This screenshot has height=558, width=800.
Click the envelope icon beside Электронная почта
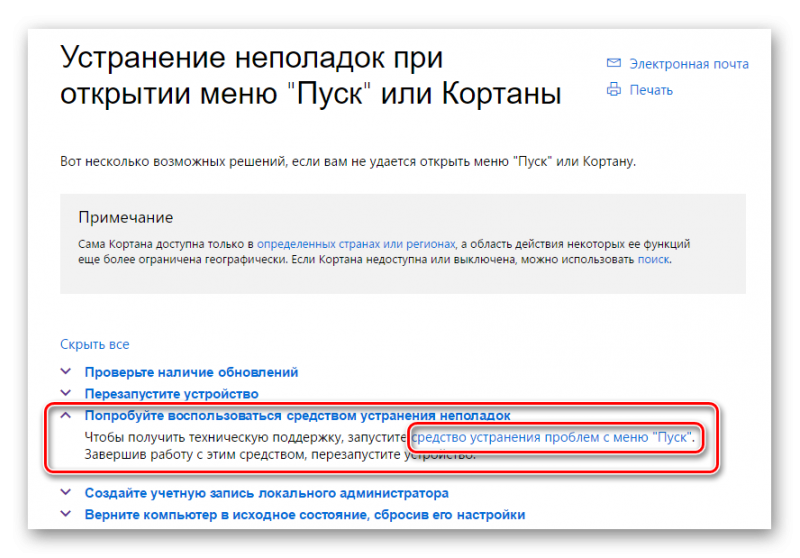click(613, 63)
